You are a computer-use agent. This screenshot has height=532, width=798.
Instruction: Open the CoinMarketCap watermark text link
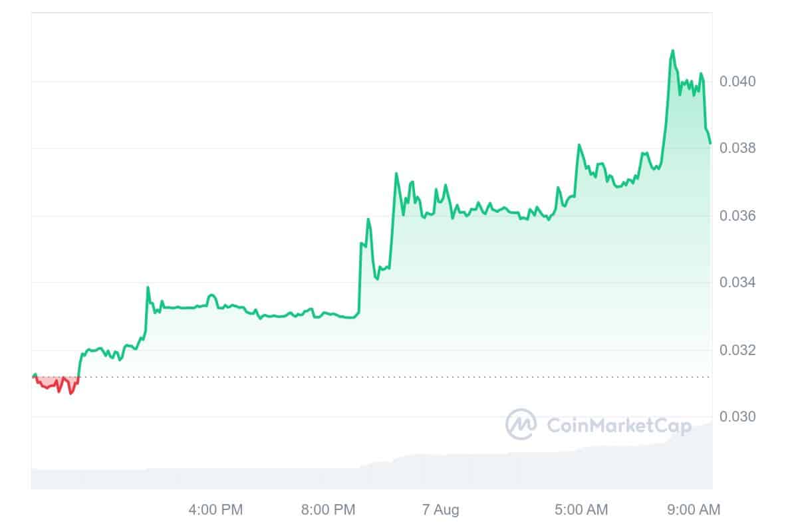click(x=618, y=425)
